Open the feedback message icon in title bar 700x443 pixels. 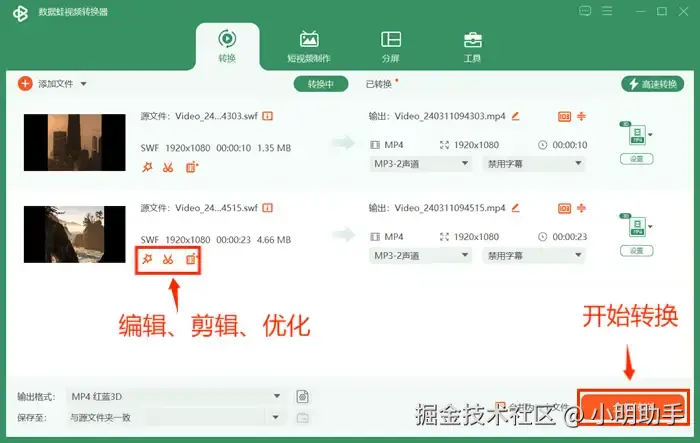click(x=585, y=11)
